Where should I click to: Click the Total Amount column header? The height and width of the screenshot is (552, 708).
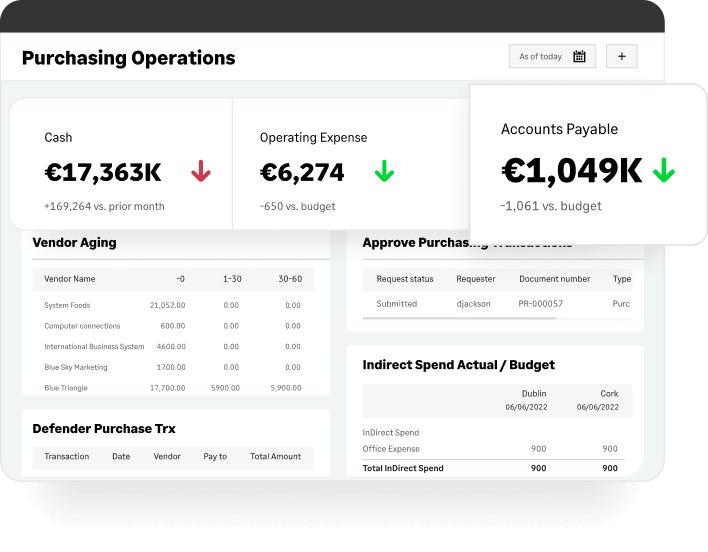click(275, 456)
